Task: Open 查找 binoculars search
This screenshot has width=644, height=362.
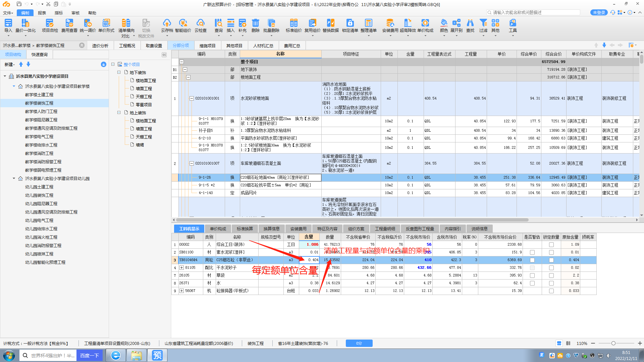Action: [470, 25]
